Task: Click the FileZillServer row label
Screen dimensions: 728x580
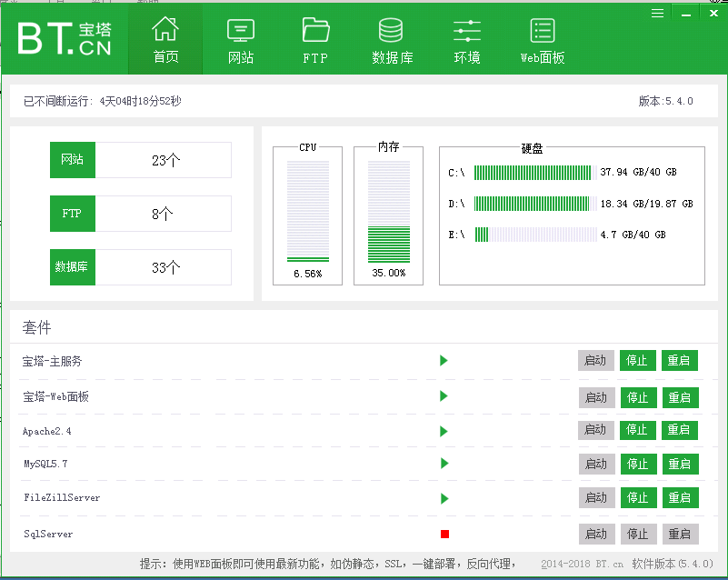Action: (62, 497)
